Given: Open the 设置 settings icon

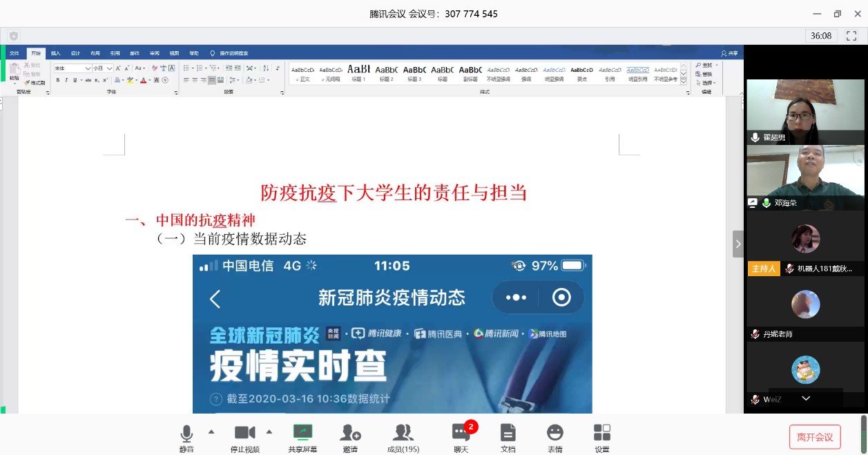Looking at the screenshot, I should pyautogui.click(x=602, y=437).
